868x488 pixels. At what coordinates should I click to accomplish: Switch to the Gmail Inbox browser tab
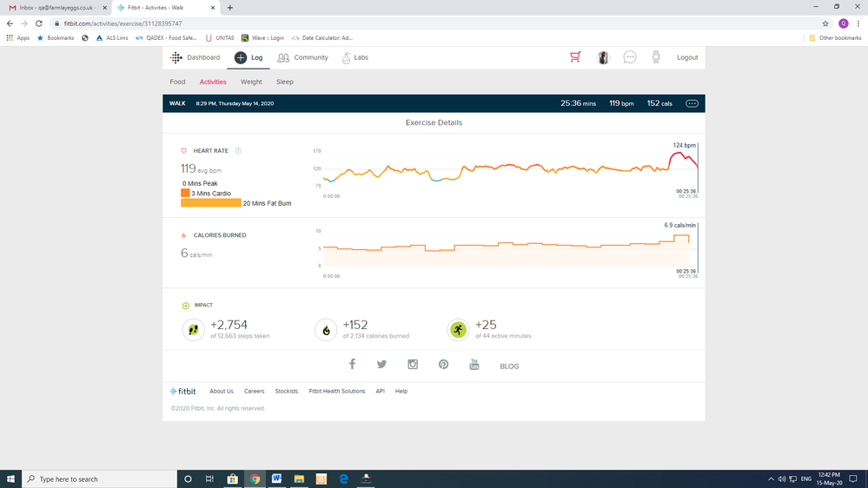click(x=57, y=8)
